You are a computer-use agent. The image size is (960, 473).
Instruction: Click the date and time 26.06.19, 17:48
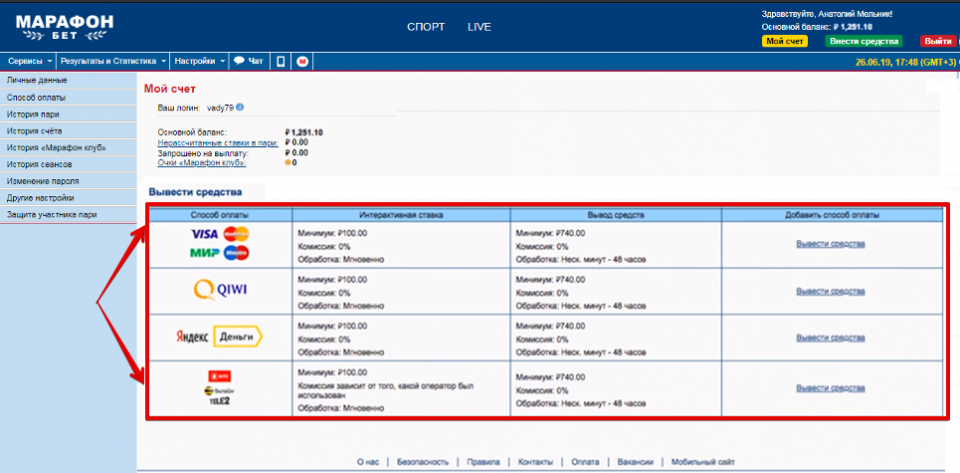[905, 62]
